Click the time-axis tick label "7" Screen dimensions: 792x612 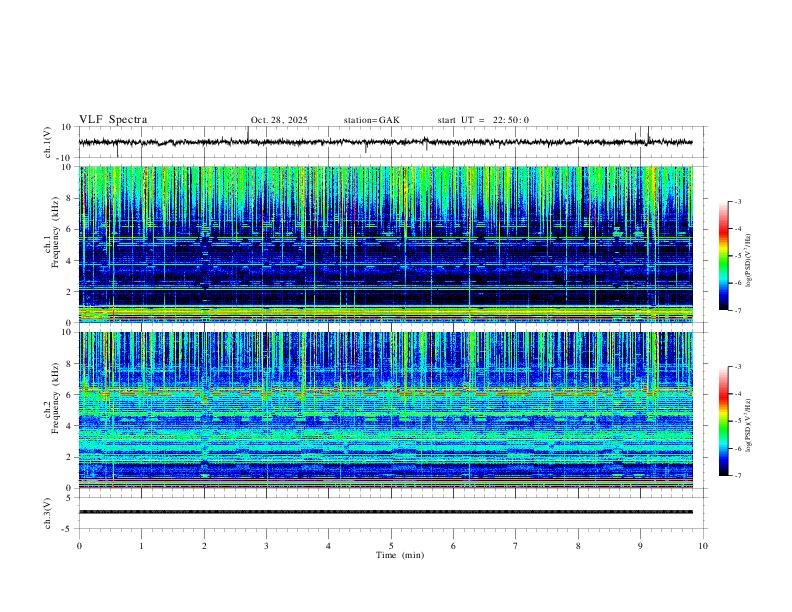coord(516,546)
